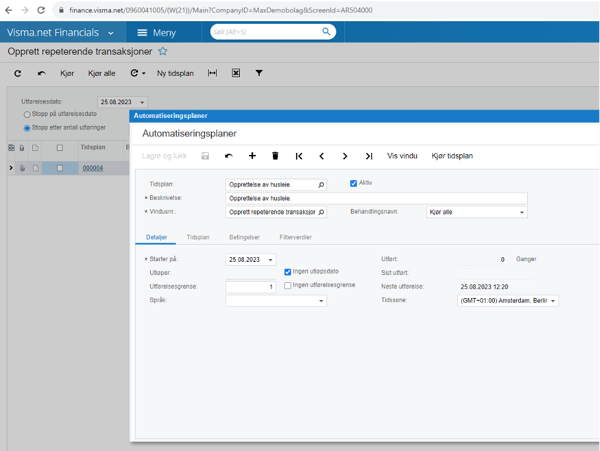The width and height of the screenshot is (600, 451).
Task: Click the browser address bar URL
Action: [221, 10]
